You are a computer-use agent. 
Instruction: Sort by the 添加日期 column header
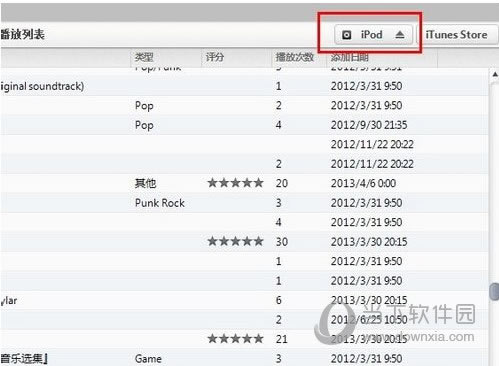coord(350,57)
